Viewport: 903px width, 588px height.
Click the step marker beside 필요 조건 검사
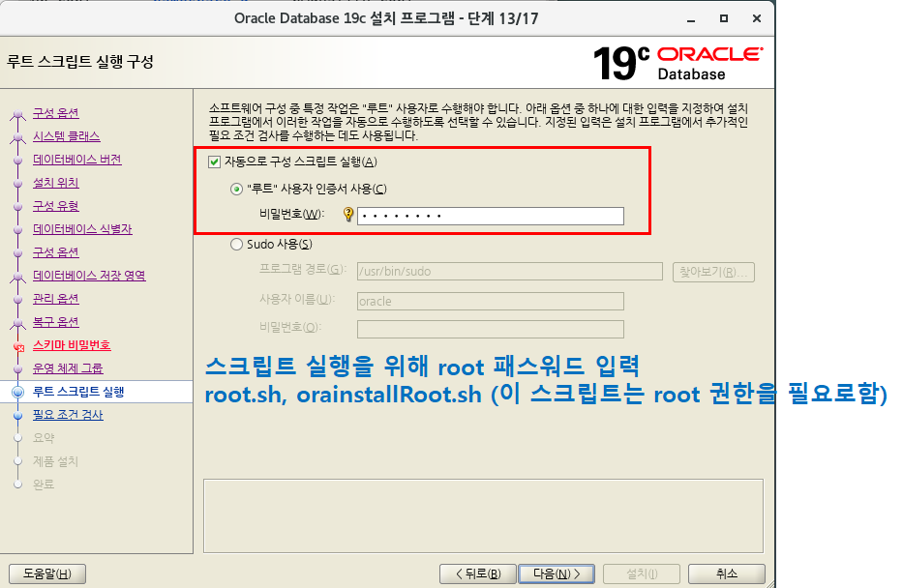coord(17,415)
